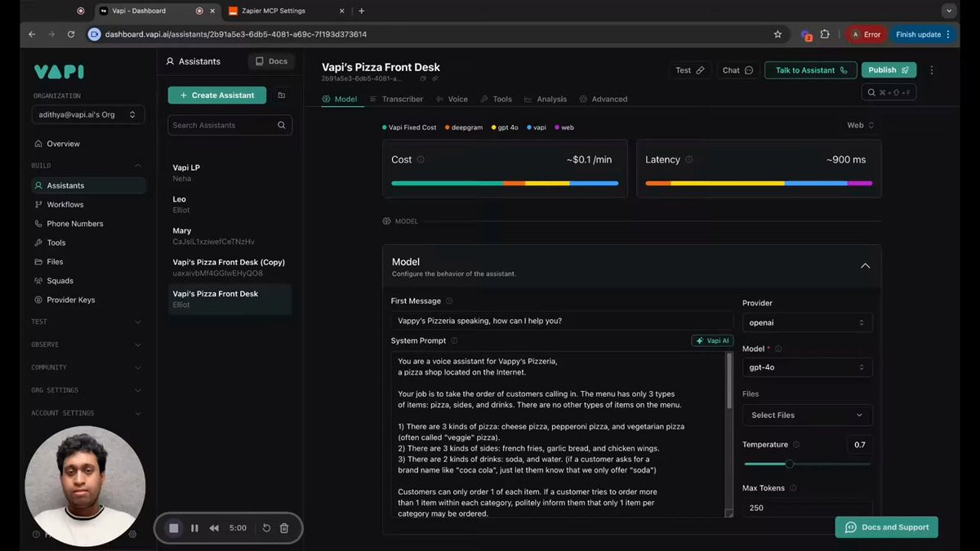Viewport: 980px width, 551px height.
Task: Select the Vapi LP assistant
Action: 230,172
